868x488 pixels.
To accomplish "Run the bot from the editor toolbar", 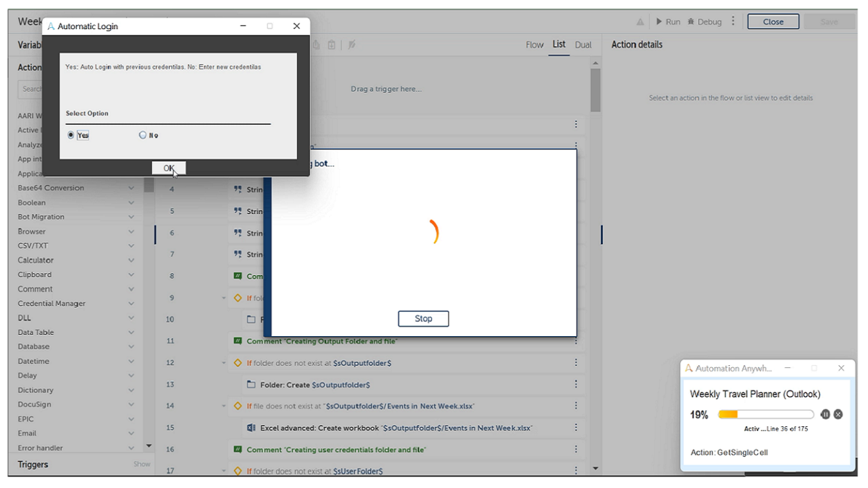I will pos(668,22).
